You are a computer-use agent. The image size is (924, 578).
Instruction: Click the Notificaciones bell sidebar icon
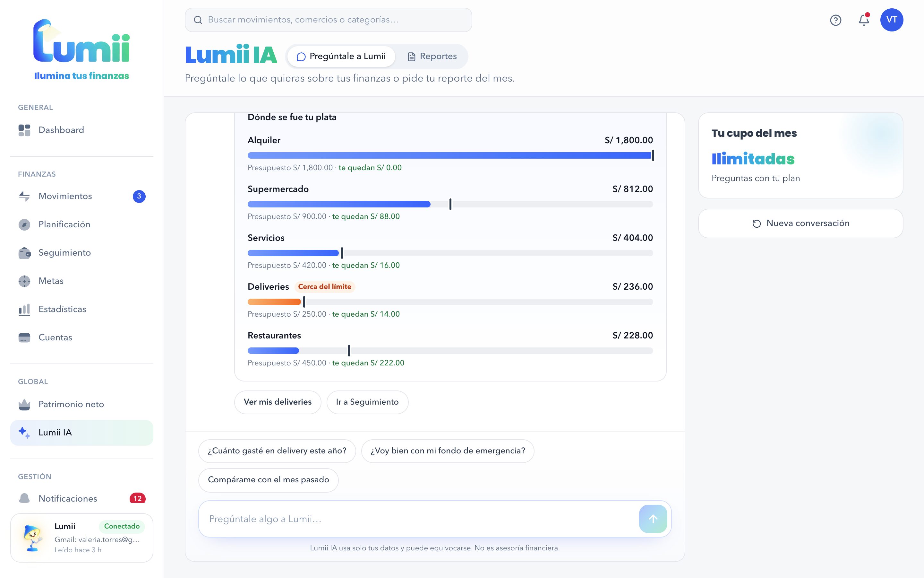pos(24,498)
